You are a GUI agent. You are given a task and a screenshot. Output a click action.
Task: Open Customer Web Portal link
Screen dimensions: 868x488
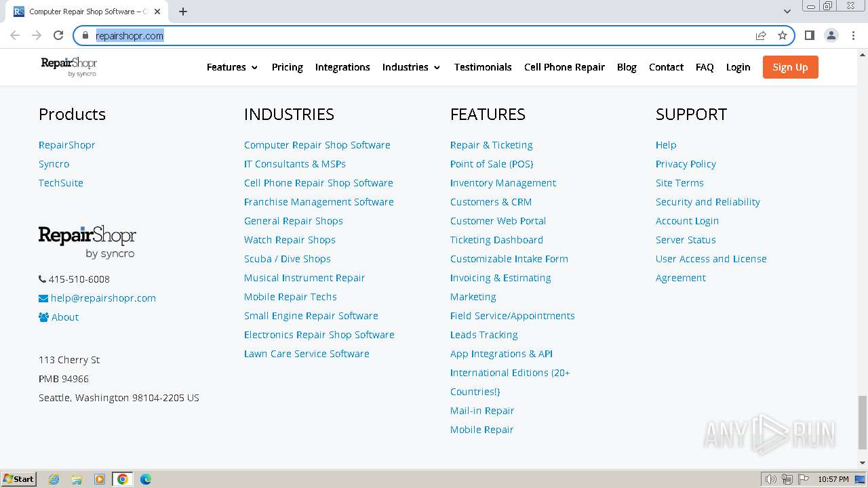click(498, 221)
